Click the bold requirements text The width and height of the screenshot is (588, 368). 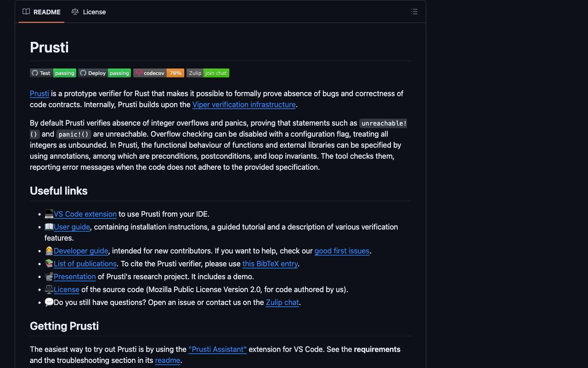(x=377, y=349)
